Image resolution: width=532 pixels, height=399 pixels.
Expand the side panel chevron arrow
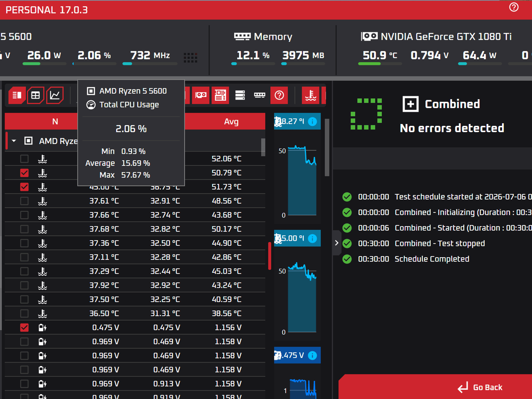pos(337,243)
